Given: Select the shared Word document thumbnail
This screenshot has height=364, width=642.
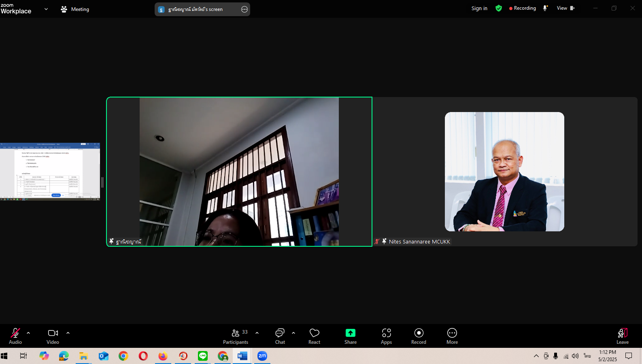Looking at the screenshot, I should 50,171.
